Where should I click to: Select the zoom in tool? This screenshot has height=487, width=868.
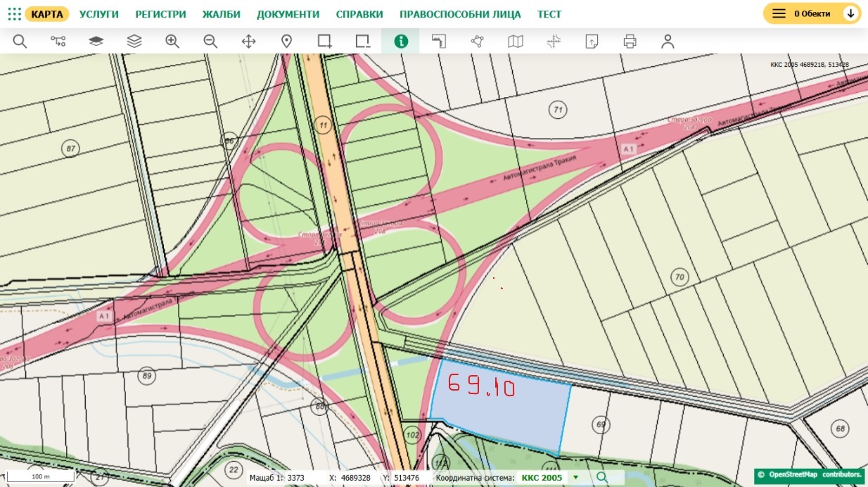pyautogui.click(x=172, y=42)
